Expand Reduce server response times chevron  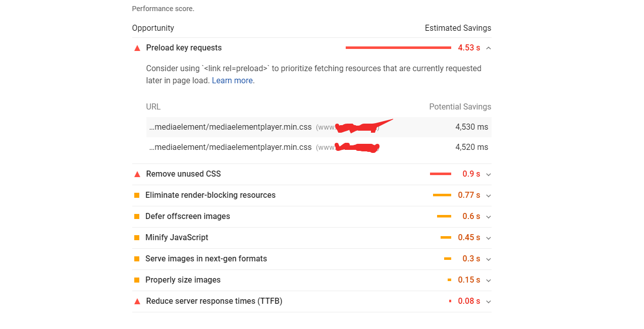[488, 302]
